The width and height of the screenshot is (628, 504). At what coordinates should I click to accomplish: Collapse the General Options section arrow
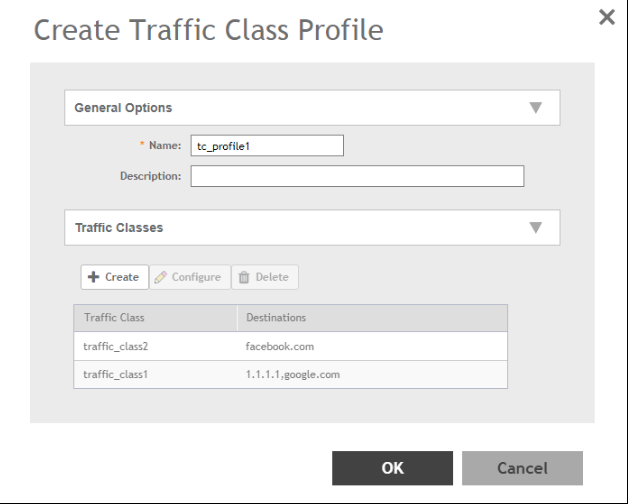[535, 108]
